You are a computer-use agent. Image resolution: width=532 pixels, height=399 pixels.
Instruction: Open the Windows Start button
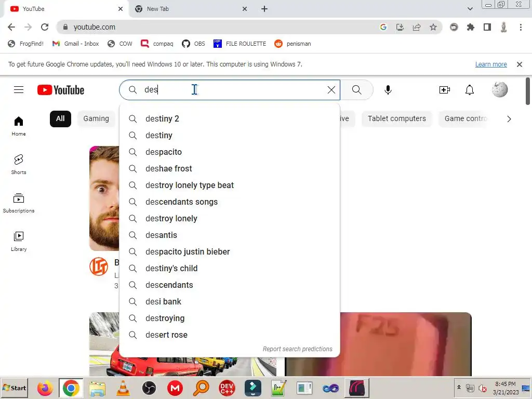tap(14, 388)
